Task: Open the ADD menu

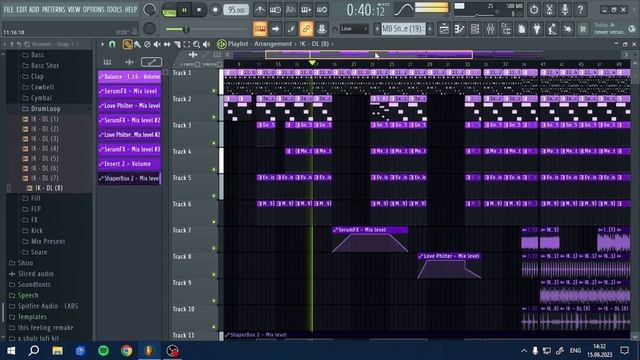Action: click(34, 9)
